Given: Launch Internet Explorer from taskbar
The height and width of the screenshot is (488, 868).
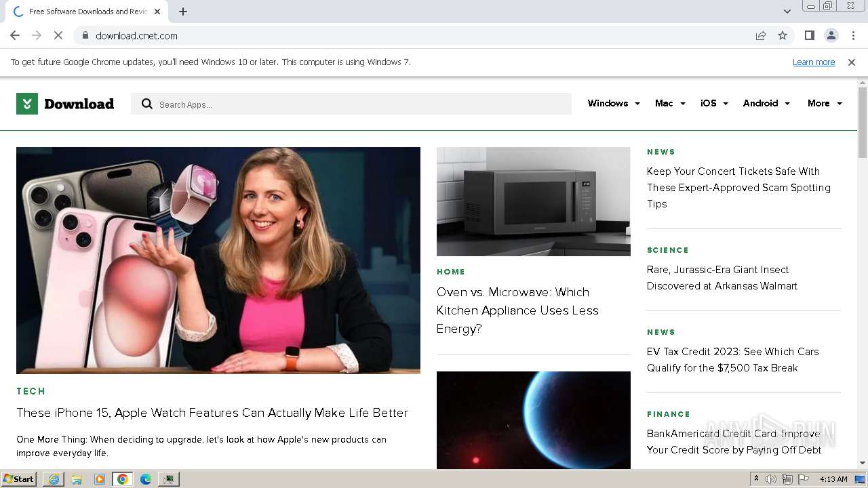Looking at the screenshot, I should 54,479.
